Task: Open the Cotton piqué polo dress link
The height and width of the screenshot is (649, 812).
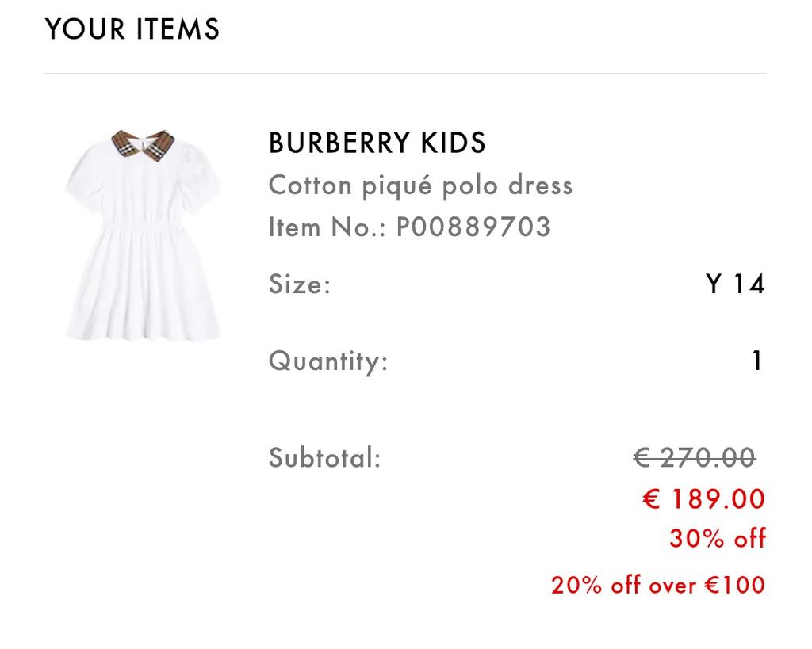Action: coord(420,185)
